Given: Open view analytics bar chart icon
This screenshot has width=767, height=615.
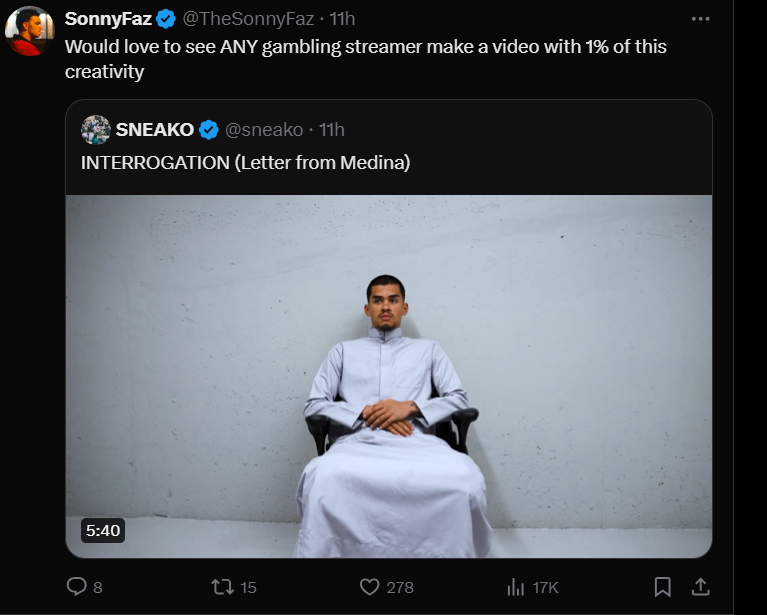Looking at the screenshot, I should coord(516,587).
